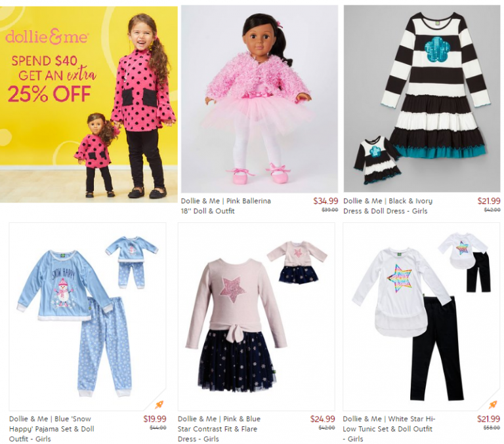504x444 pixels.
Task: Open the Pink Ballerina doll product image
Action: (259, 99)
